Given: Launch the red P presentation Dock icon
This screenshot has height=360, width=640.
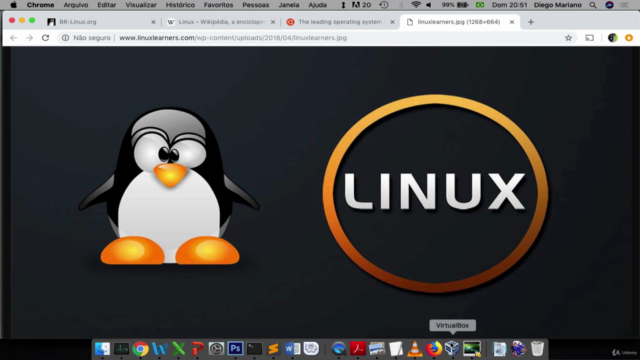Looking at the screenshot, I should (197, 349).
